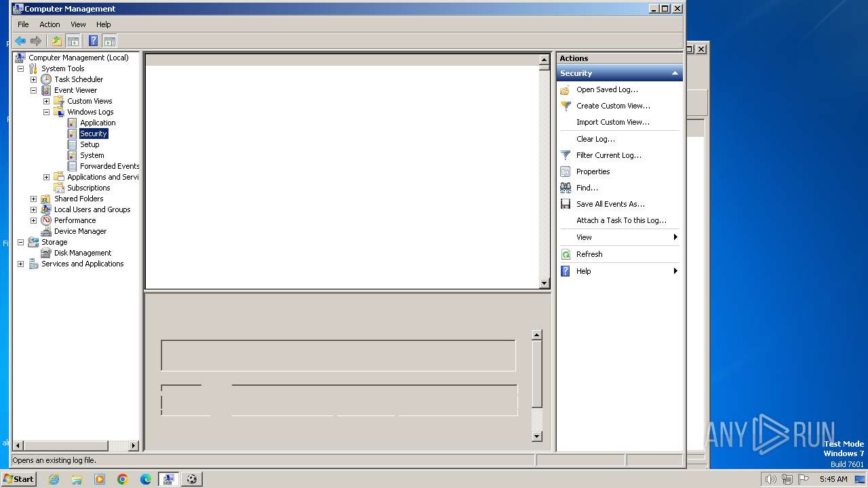The width and height of the screenshot is (868, 488).
Task: Open Internet Explorer from taskbar
Action: pos(54,479)
